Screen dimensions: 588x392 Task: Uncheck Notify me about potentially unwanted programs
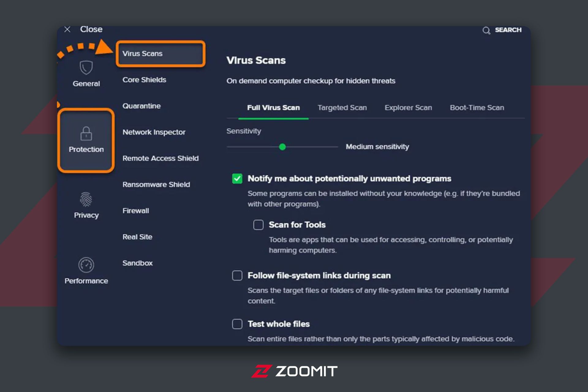tap(237, 179)
